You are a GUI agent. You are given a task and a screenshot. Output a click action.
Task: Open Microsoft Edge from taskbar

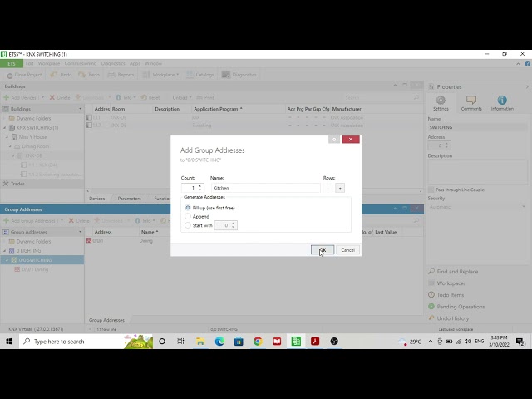219,342
